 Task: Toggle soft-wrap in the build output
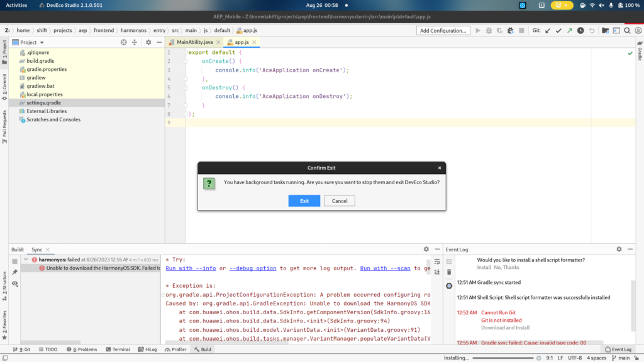point(436,261)
